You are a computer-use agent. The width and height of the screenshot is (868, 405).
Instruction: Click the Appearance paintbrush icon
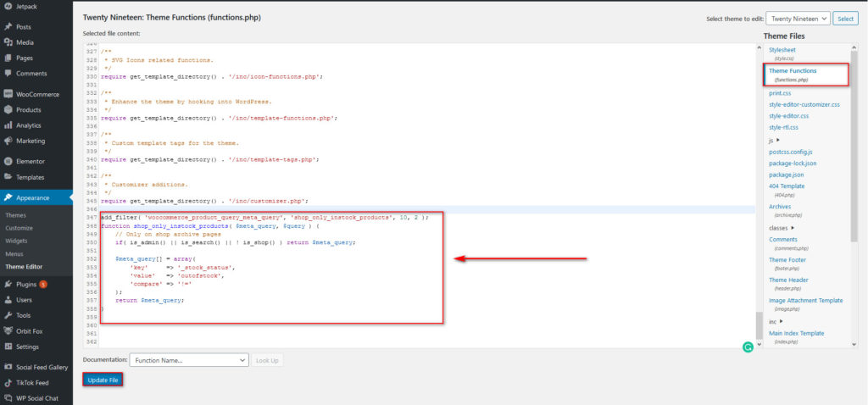coord(8,197)
